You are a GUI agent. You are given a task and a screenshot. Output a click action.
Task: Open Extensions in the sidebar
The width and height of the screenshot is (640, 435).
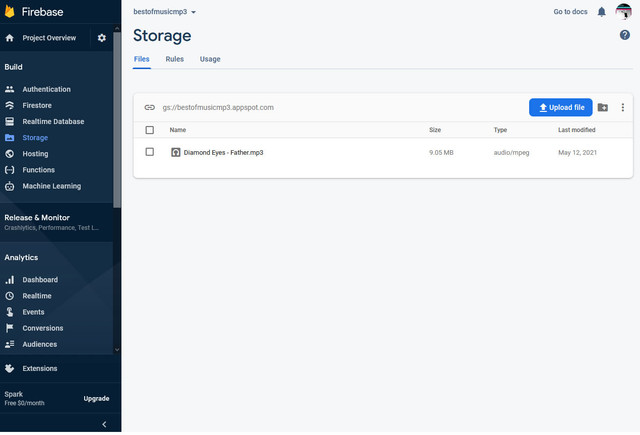(40, 368)
